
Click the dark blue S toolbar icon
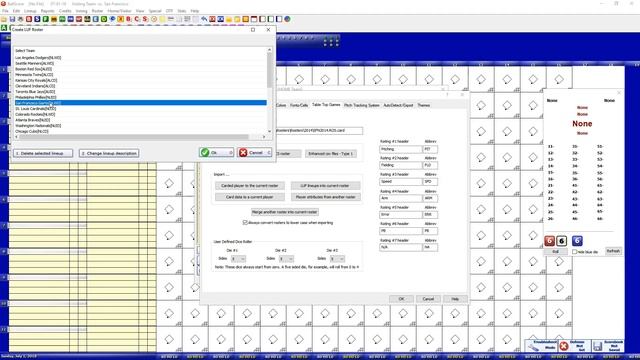coord(37,19)
